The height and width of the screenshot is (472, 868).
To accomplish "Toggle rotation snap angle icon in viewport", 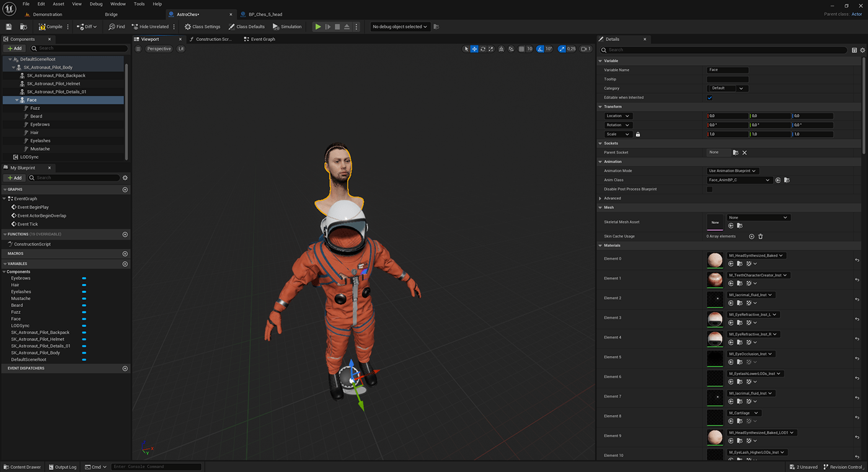I will tap(540, 49).
